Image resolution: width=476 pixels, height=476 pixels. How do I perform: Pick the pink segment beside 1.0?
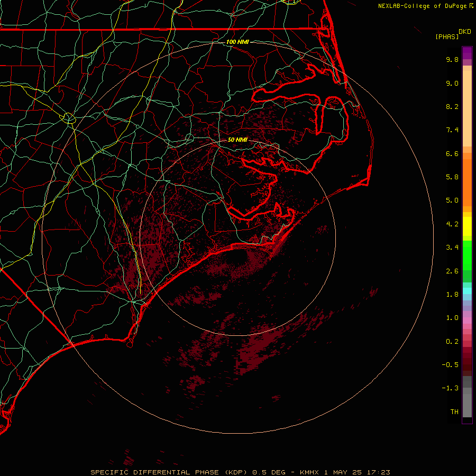467,321
